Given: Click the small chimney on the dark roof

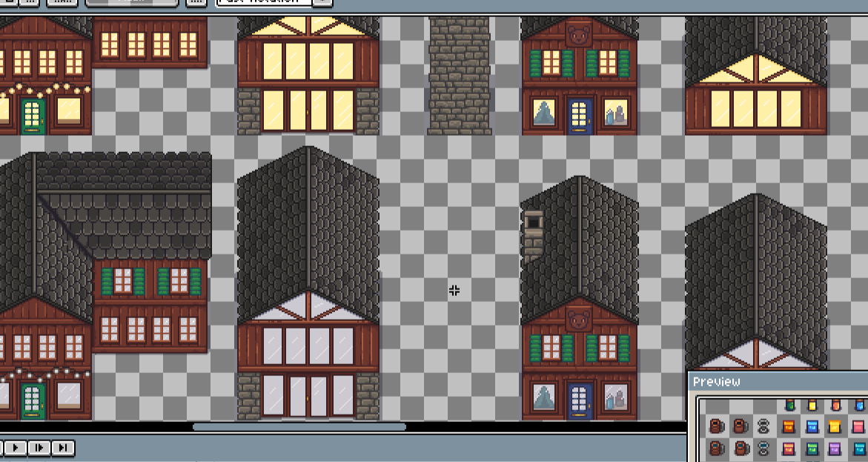Looking at the screenshot, I should [533, 236].
